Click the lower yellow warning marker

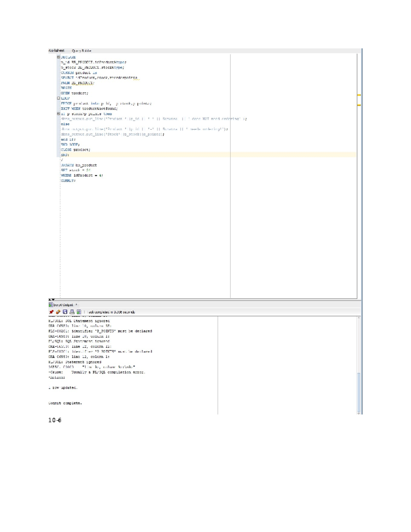359,105
